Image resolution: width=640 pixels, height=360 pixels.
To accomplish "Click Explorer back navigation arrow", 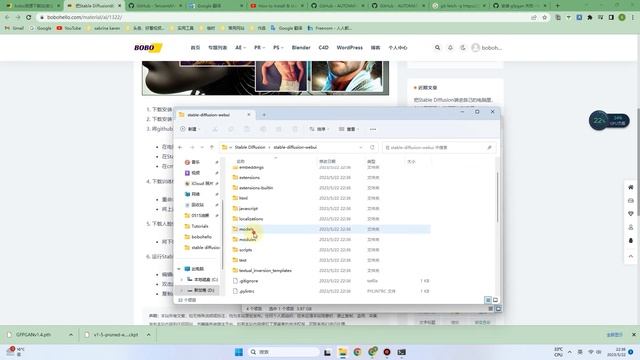I will 180,147.
